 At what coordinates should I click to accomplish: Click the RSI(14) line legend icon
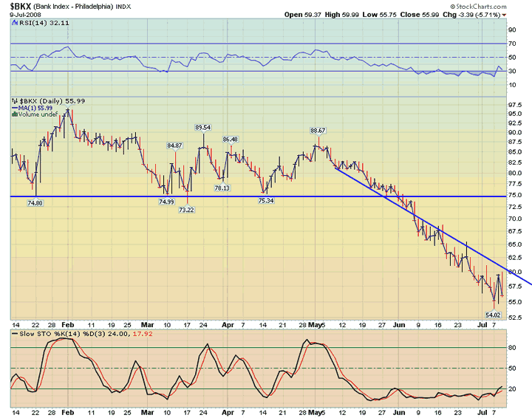point(15,23)
